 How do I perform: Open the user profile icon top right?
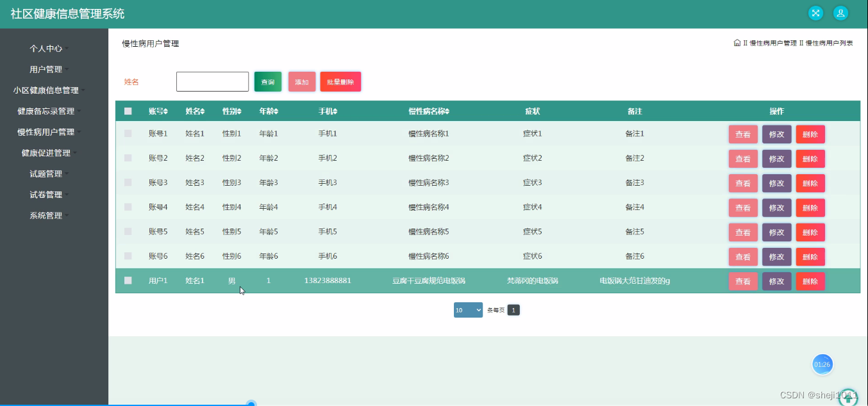(840, 13)
